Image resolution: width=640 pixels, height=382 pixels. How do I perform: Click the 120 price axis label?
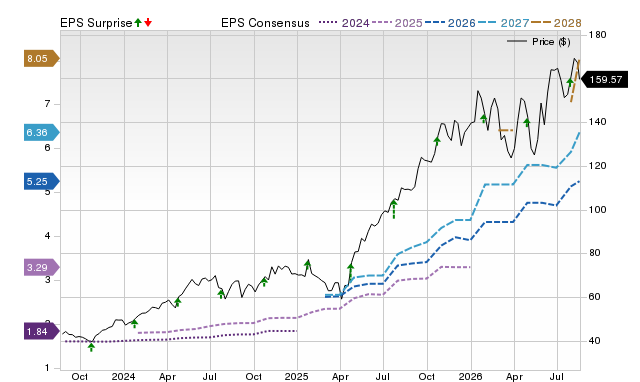[597, 166]
